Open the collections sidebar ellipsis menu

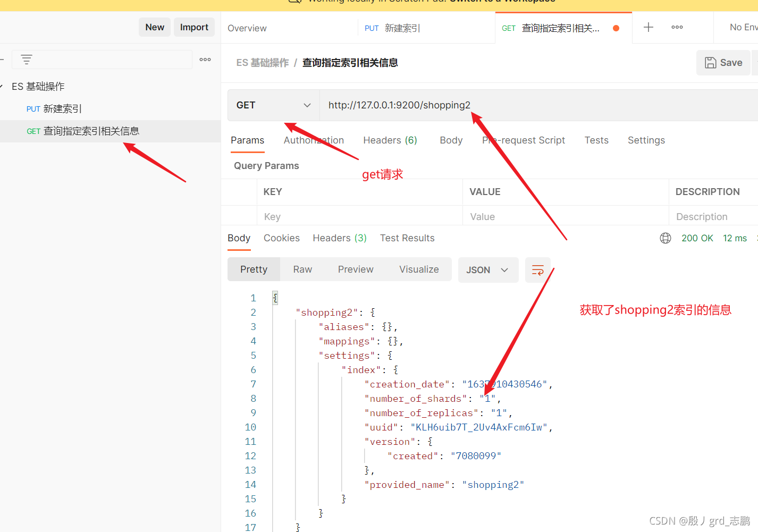point(205,60)
